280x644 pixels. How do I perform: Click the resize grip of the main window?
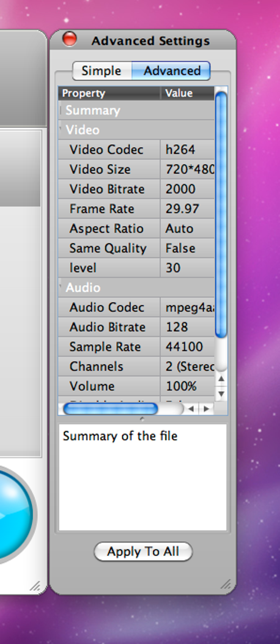click(35, 586)
